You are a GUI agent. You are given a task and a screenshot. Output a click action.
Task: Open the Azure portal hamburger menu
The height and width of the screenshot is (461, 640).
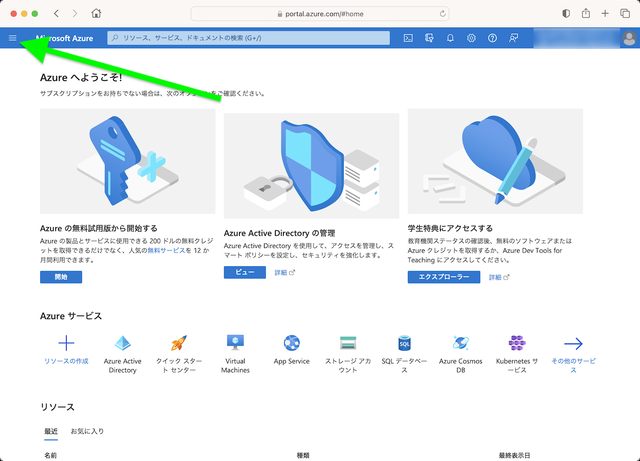coord(13,38)
